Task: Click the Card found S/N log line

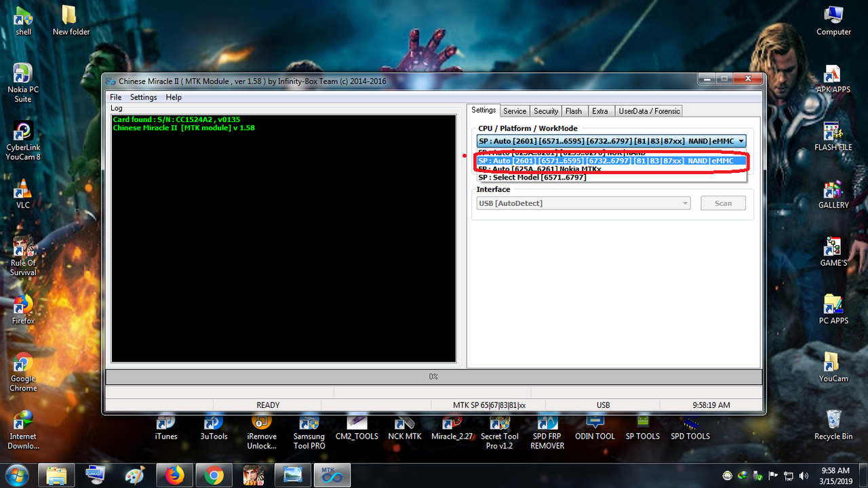Action: point(176,119)
